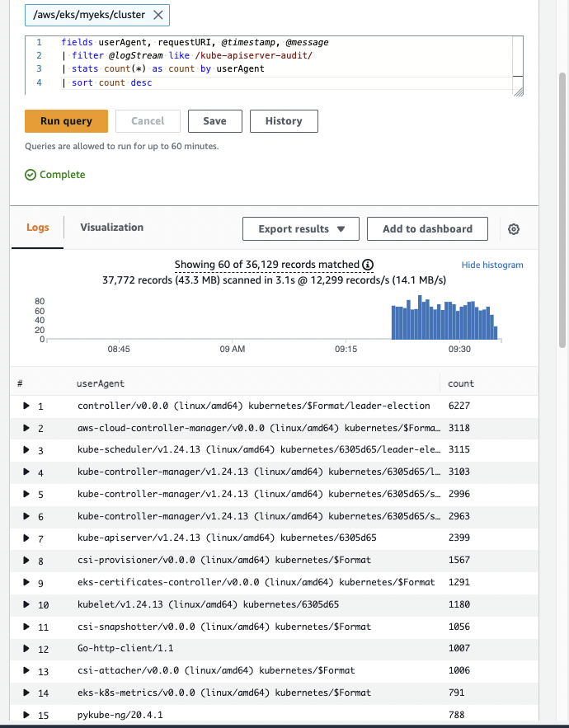Expand row 5 with count 2996
The width and height of the screenshot is (569, 728).
26,494
